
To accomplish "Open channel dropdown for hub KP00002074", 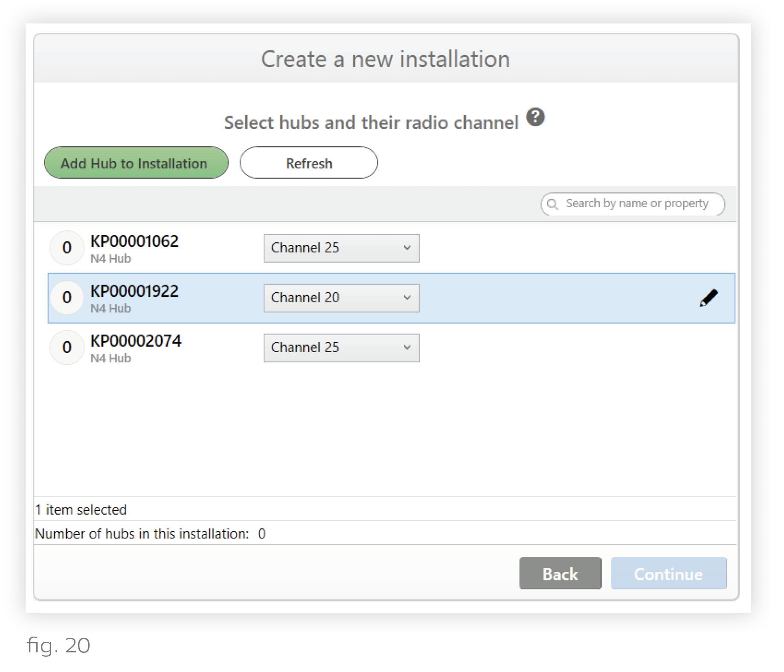I will pyautogui.click(x=341, y=348).
